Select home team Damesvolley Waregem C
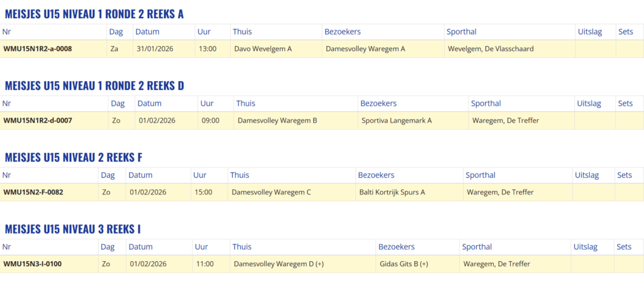The height and width of the screenshot is (285, 644). [x=271, y=192]
